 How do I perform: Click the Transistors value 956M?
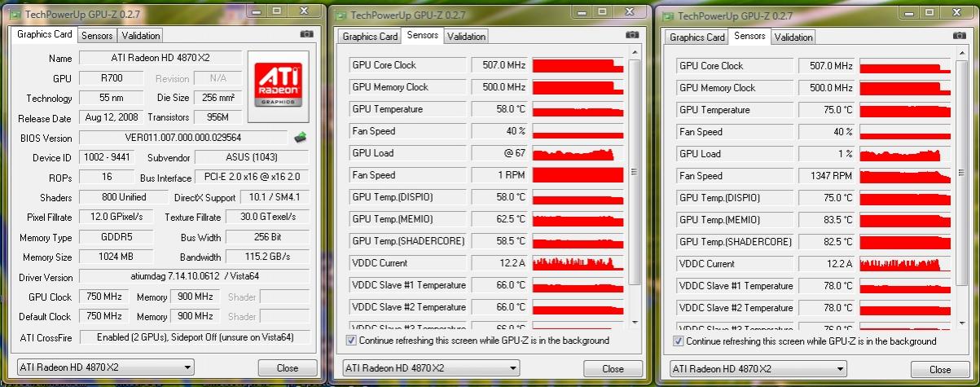tap(218, 118)
